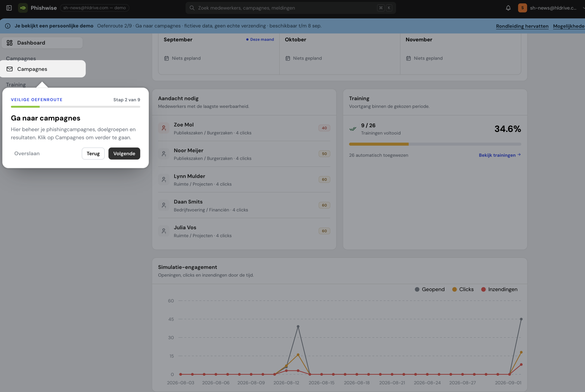Image resolution: width=585 pixels, height=392 pixels.
Task: Select Daan Smits employee name
Action: 188,202
